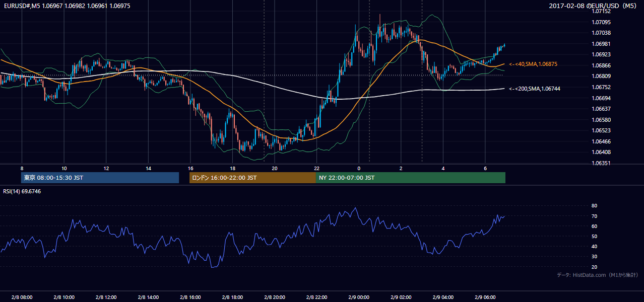Click the 2/8 20:00 time label
This screenshot has height=302, width=644.
click(275, 297)
